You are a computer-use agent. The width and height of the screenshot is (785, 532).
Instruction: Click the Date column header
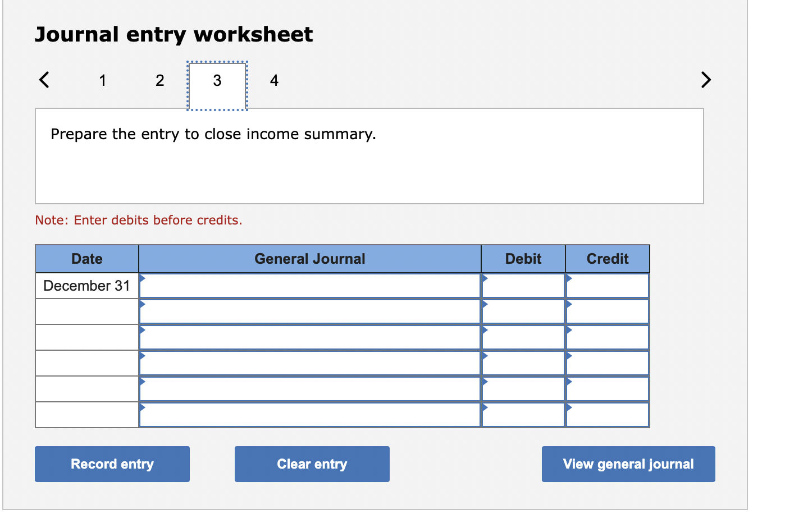[x=87, y=259]
